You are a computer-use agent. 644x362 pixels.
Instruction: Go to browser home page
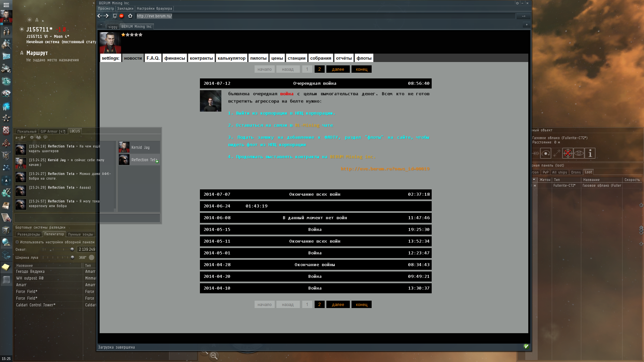[130, 16]
